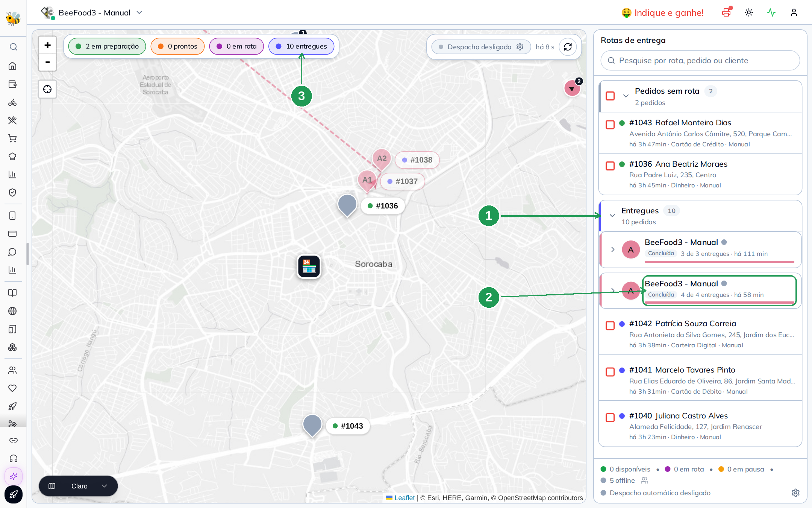Screen dimensions: 812x508
Task: Click progress bar of 3 de 3 entregues route
Action: pyautogui.click(x=720, y=262)
